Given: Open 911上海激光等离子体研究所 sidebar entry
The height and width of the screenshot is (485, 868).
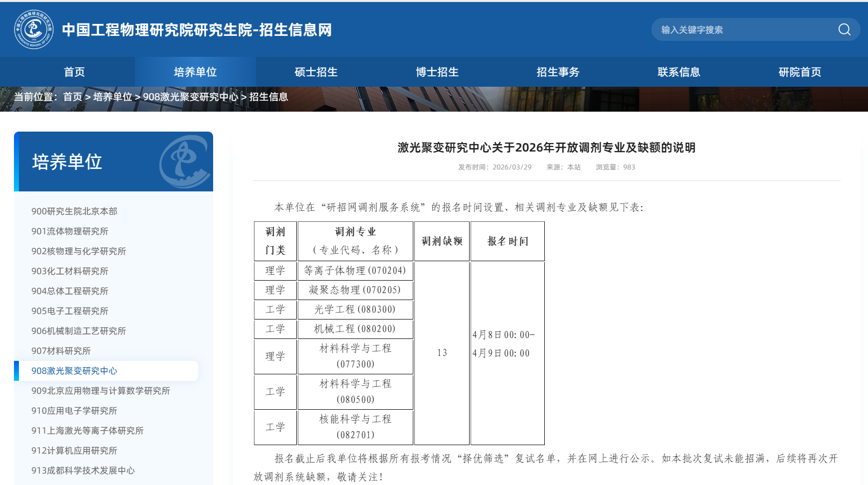Looking at the screenshot, I should tap(87, 431).
